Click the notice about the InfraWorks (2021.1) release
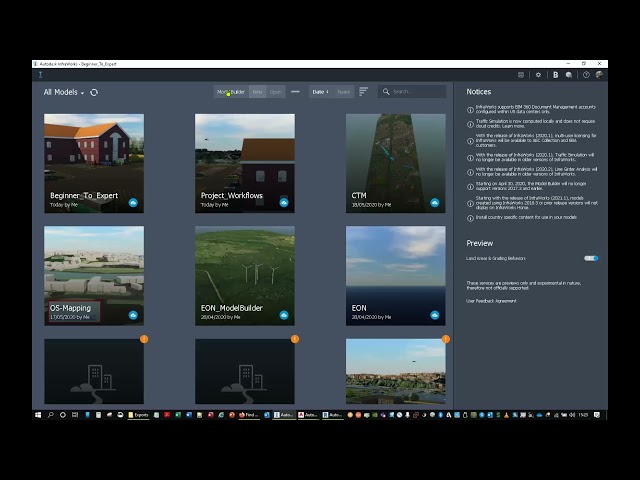The image size is (640, 480). pyautogui.click(x=536, y=203)
